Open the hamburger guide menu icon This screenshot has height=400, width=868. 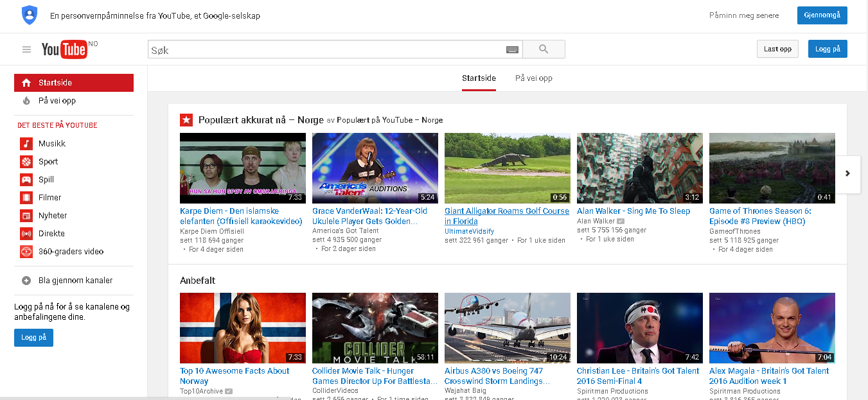click(26, 49)
